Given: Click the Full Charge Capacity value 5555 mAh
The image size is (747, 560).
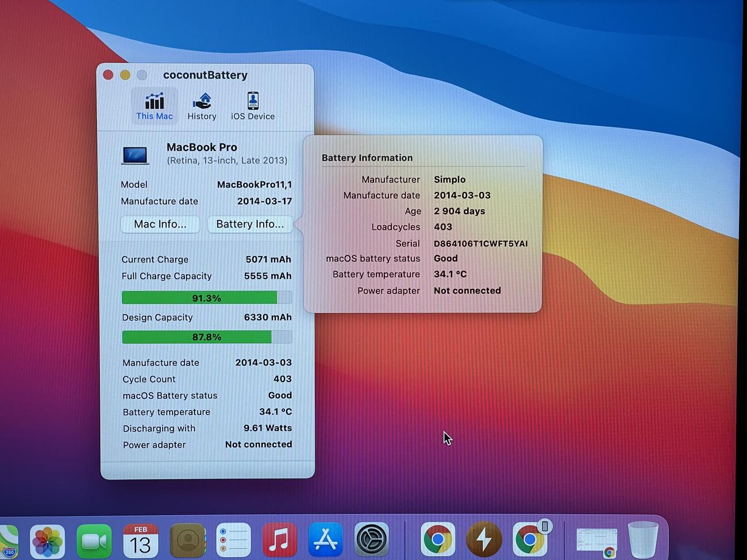Looking at the screenshot, I should pyautogui.click(x=268, y=276).
